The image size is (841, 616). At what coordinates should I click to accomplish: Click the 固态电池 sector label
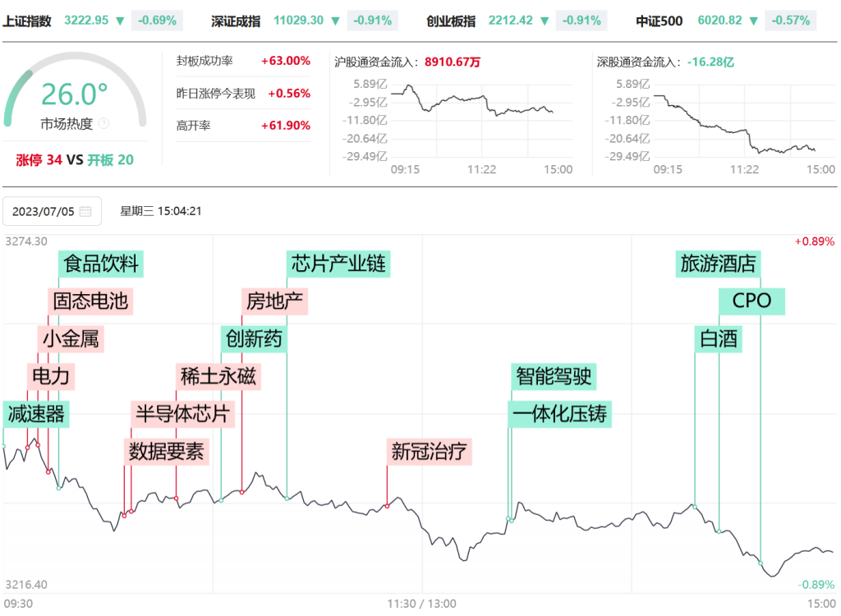[90, 301]
